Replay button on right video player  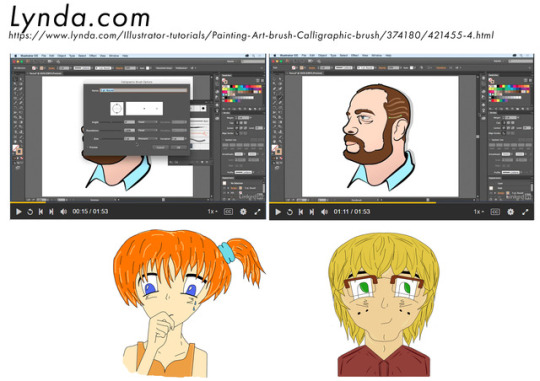pyautogui.click(x=290, y=212)
